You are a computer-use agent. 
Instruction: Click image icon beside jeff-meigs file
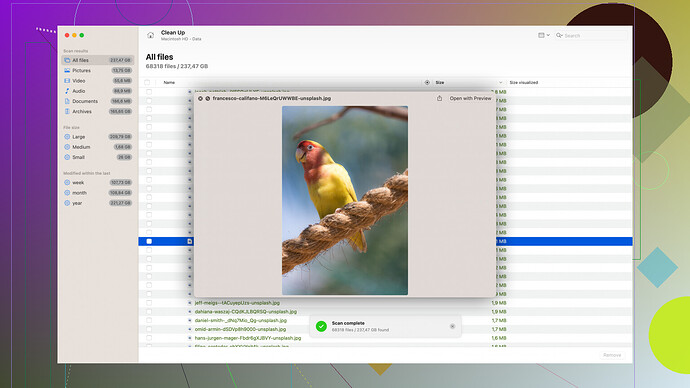[x=190, y=303]
